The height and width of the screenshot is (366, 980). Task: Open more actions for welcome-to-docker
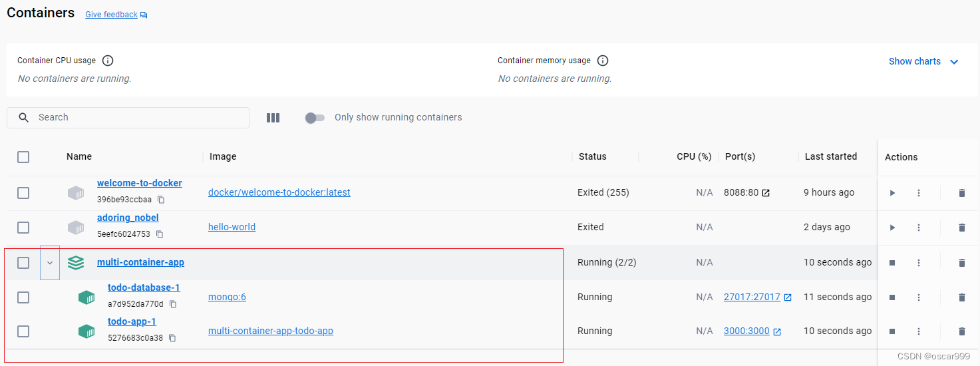coord(919,193)
